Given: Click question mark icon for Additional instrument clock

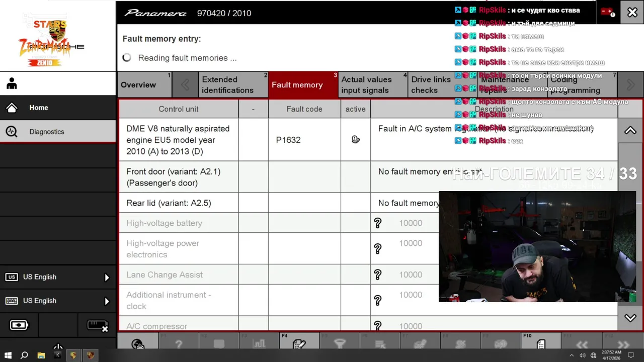Looking at the screenshot, I should pos(378,301).
